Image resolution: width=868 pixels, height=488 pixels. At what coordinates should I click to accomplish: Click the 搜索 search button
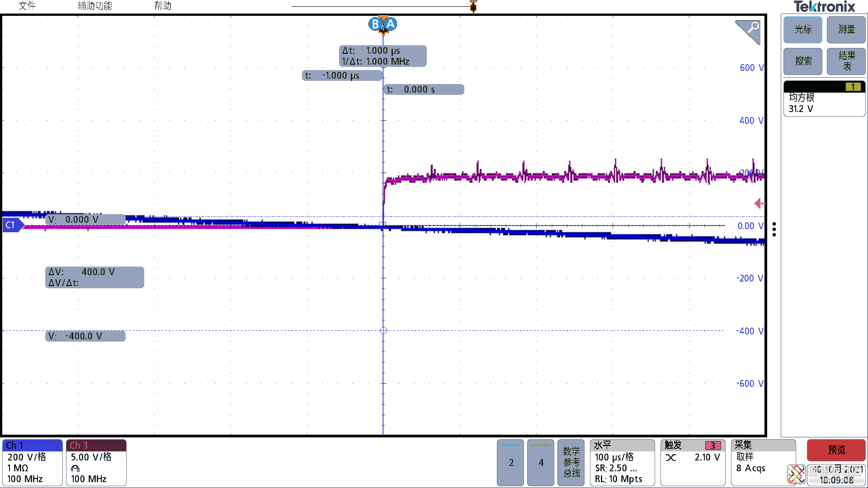pyautogui.click(x=803, y=61)
